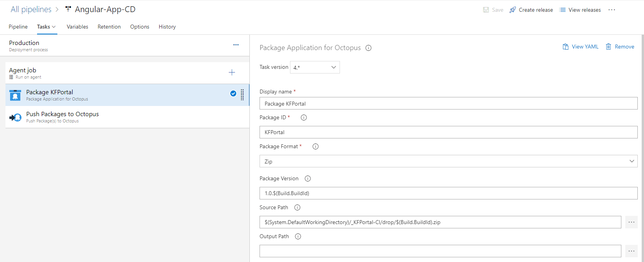Click the View YAML clipboard icon
644x262 pixels.
(566, 47)
